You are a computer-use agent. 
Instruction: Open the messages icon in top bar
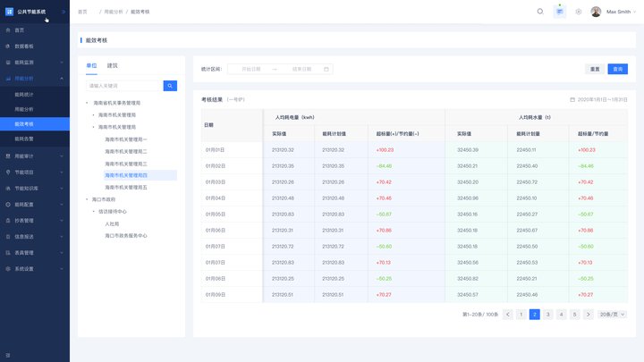tap(560, 12)
